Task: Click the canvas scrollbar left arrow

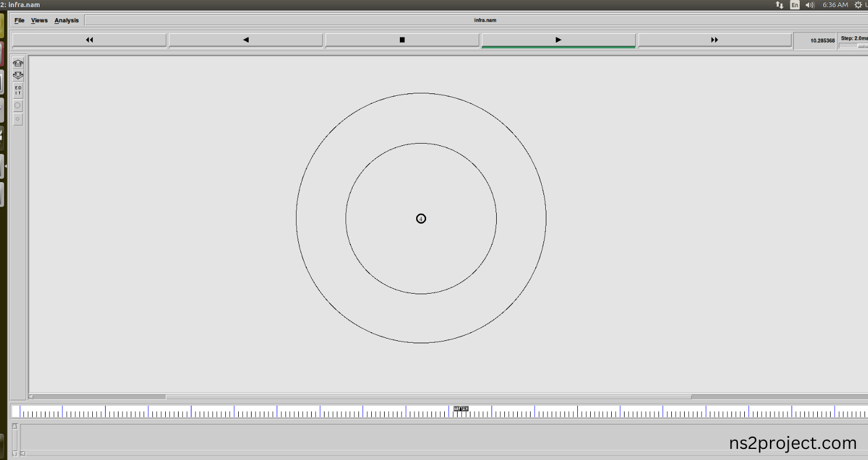Action: (x=31, y=397)
